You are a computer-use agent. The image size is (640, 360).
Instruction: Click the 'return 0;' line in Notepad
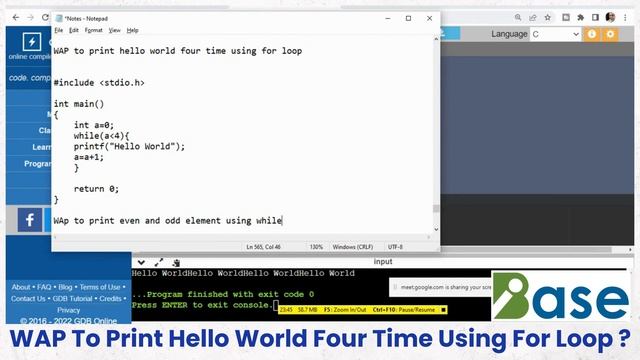(96, 189)
